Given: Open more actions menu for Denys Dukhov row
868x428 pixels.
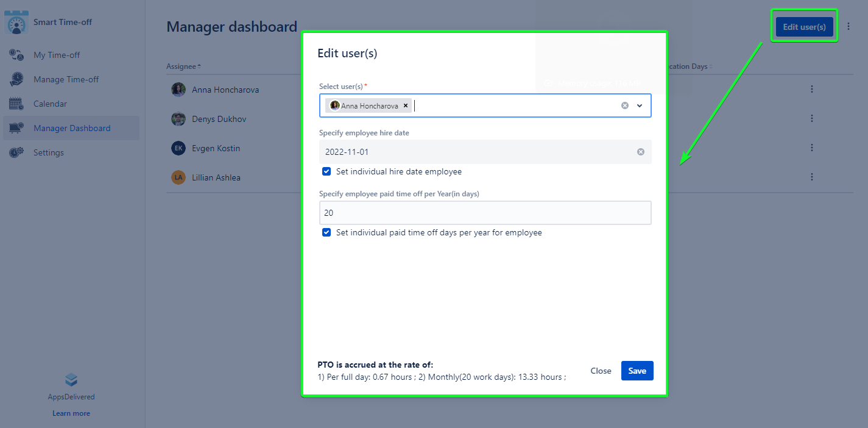Looking at the screenshot, I should point(811,119).
